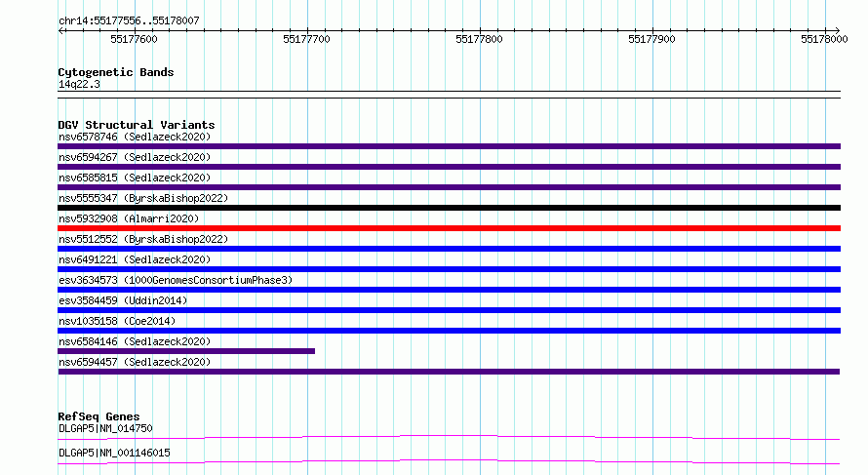Click the nsv6578746 (Sedlazeck2020) variant label

point(135,137)
